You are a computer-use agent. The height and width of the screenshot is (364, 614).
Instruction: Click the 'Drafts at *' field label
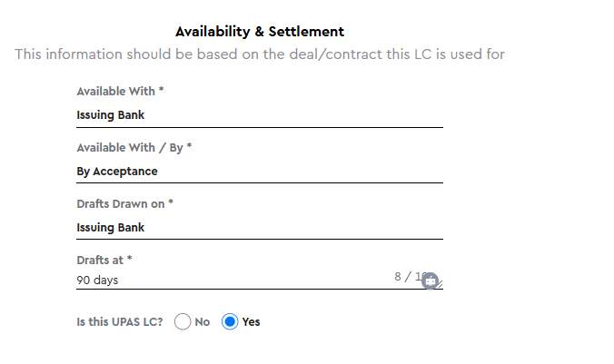pyautogui.click(x=104, y=261)
